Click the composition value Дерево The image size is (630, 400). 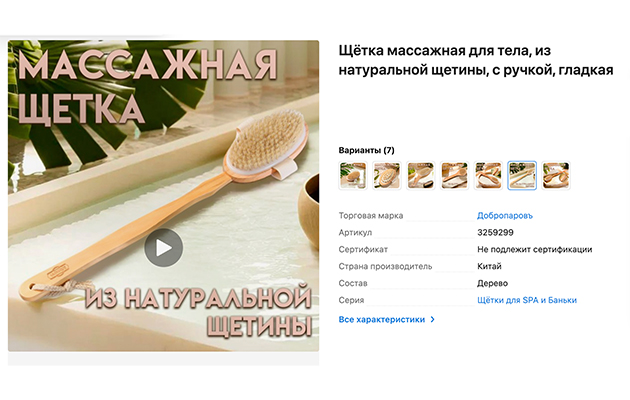(492, 283)
